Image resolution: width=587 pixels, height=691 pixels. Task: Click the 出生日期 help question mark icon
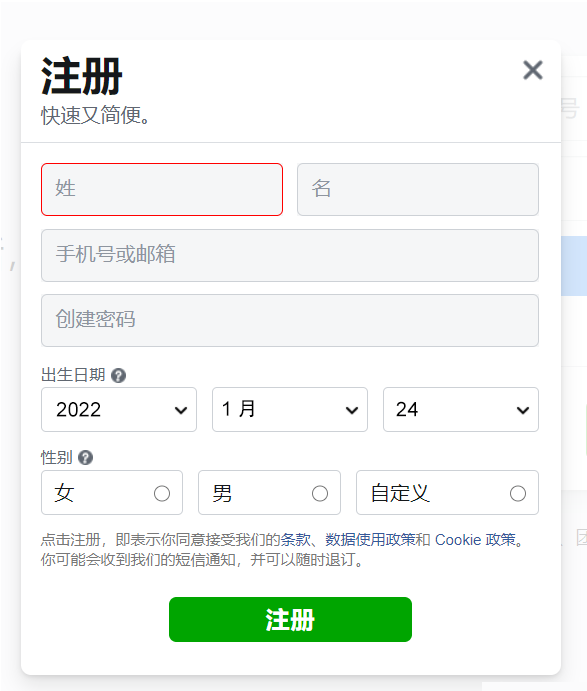118,375
